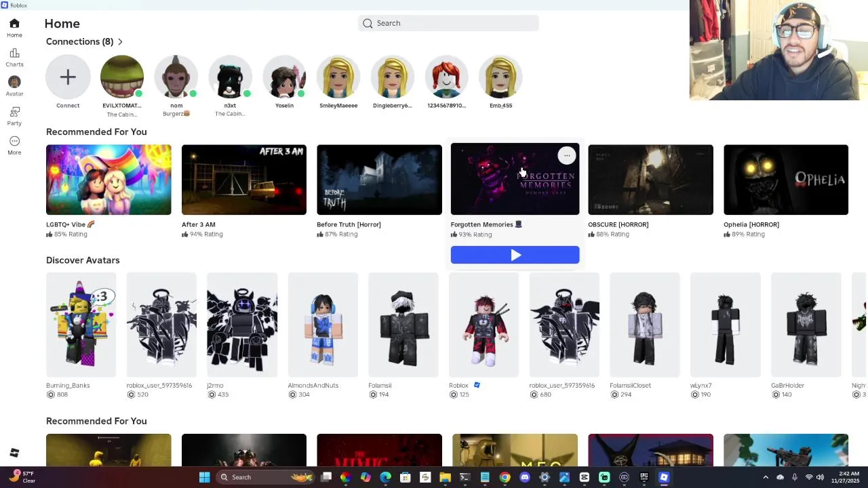Show hidden system tray icons chevron
The width and height of the screenshot is (868, 488).
(766, 477)
